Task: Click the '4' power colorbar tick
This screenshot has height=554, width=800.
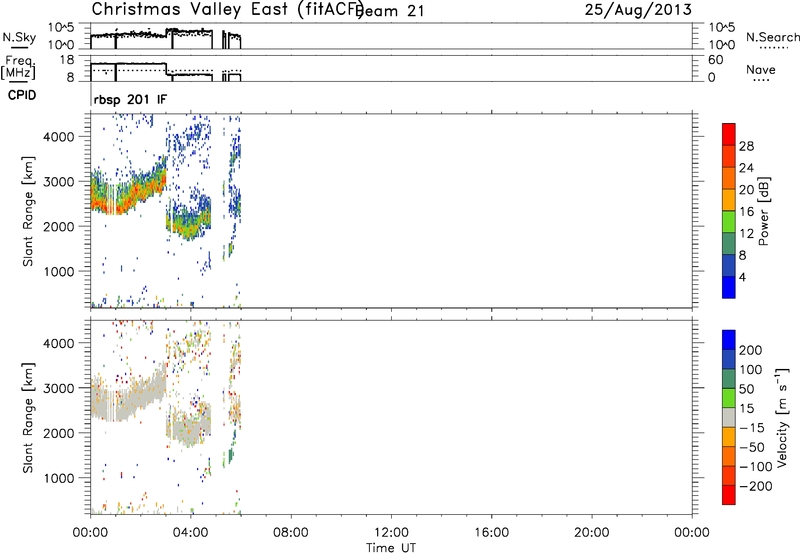Action: (742, 277)
